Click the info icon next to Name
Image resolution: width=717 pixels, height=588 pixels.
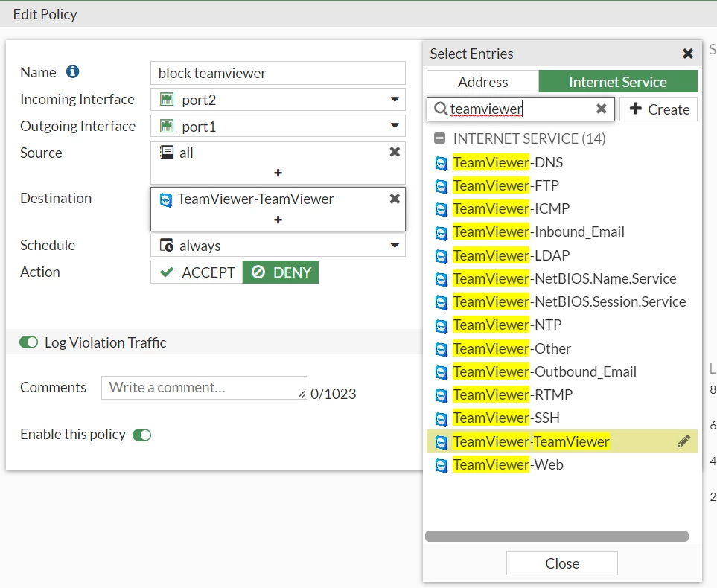point(72,71)
